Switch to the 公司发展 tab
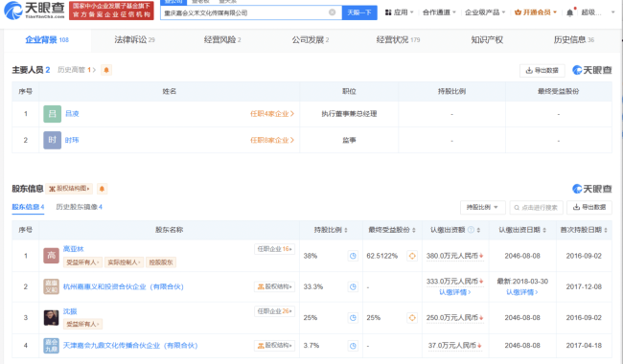This screenshot has width=623, height=364. pyautogui.click(x=311, y=39)
